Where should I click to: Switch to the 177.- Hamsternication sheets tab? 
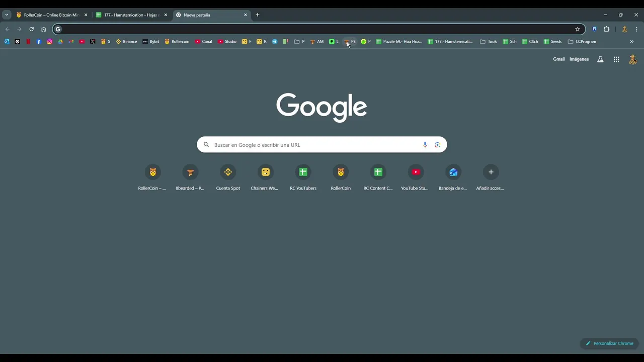pyautogui.click(x=132, y=15)
